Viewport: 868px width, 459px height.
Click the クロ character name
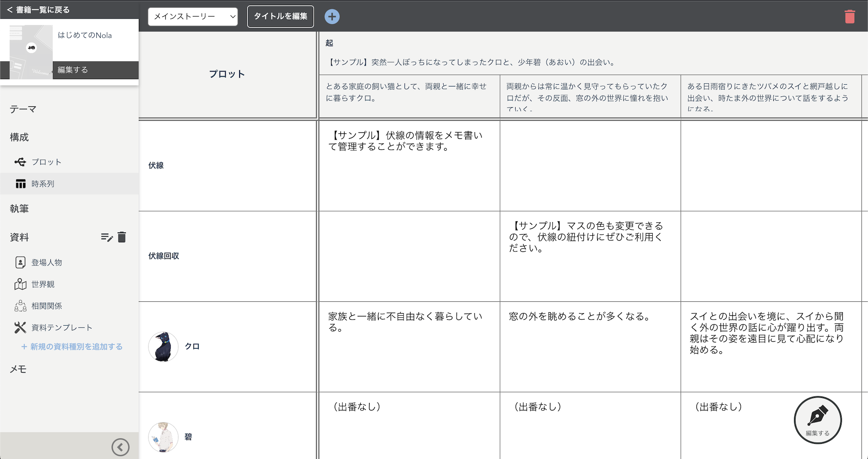tap(192, 347)
